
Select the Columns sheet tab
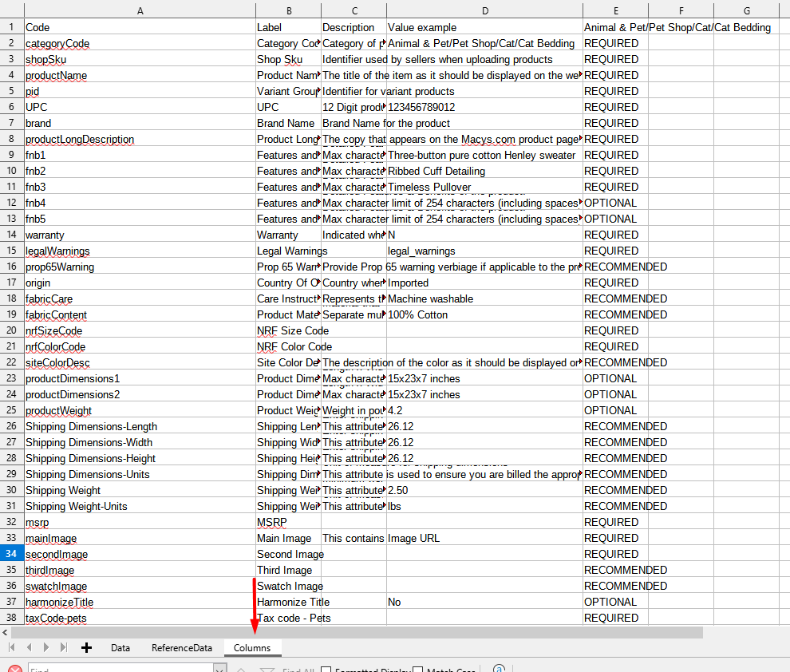click(252, 648)
